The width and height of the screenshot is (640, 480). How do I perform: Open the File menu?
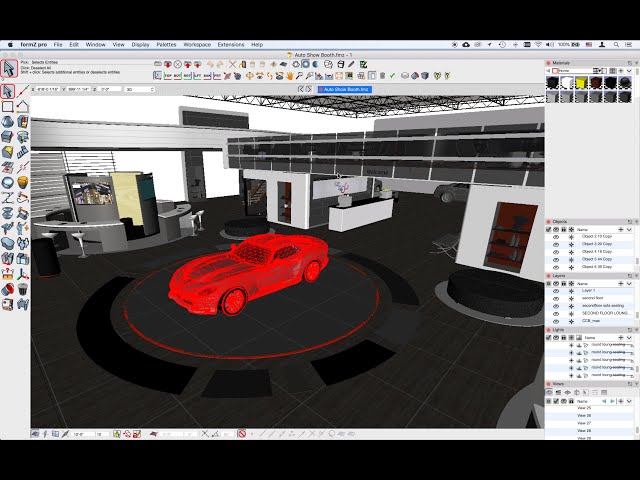[x=58, y=44]
